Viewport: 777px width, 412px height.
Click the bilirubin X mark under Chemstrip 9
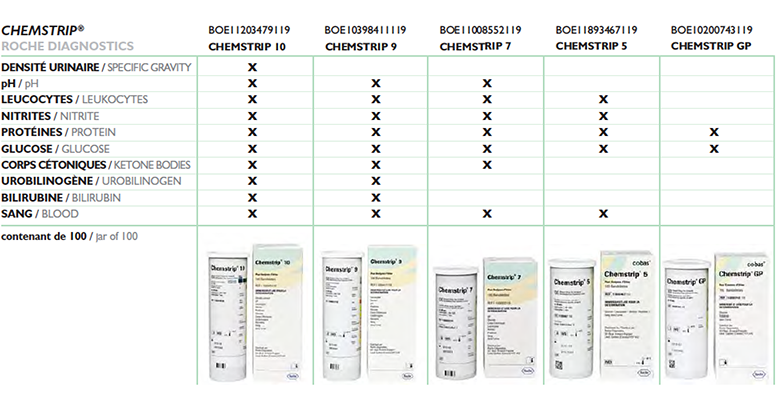[x=376, y=198]
